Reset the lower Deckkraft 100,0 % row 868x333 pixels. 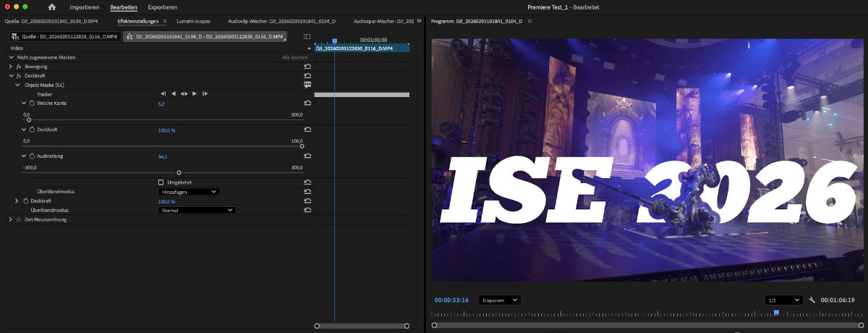pyautogui.click(x=307, y=201)
